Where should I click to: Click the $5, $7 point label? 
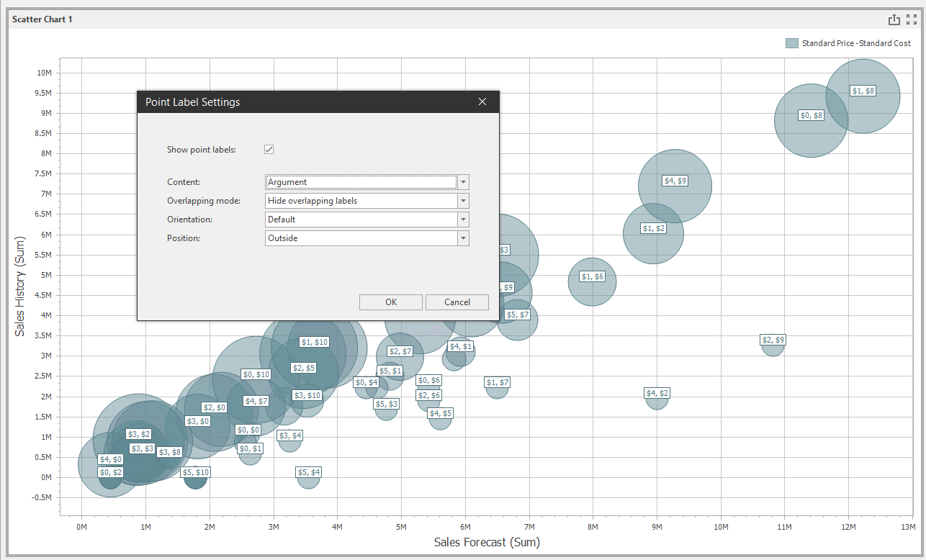tap(517, 315)
